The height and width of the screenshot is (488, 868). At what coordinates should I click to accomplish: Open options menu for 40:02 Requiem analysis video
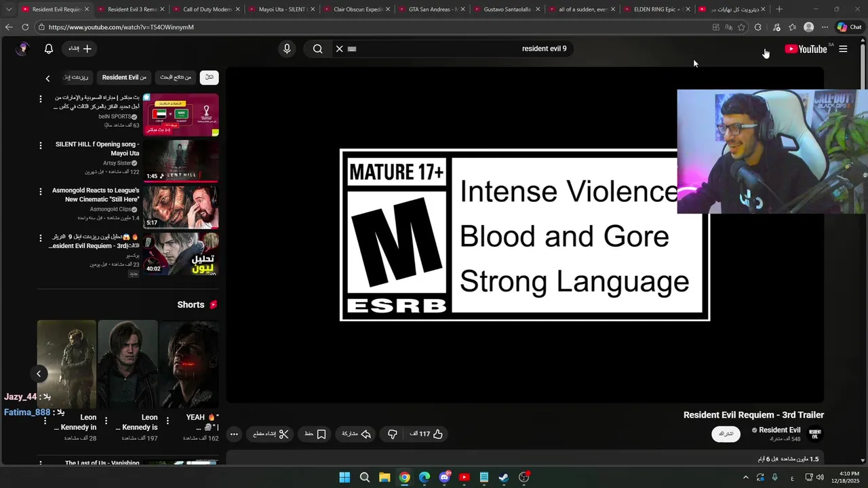click(40, 238)
